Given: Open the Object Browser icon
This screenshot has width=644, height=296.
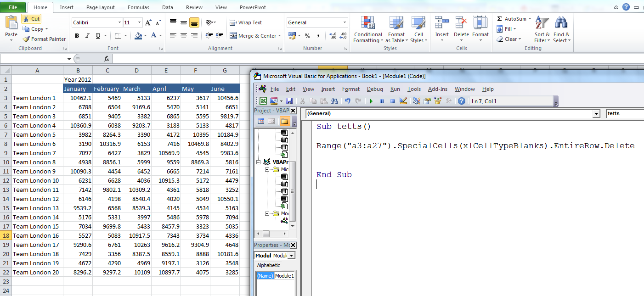Looking at the screenshot, I should pos(438,101).
